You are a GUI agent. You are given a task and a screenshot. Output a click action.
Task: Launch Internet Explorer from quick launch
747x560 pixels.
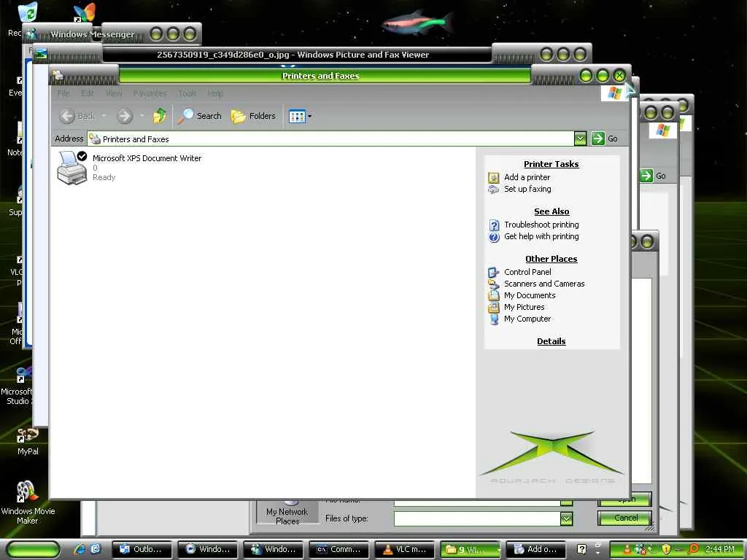80,549
